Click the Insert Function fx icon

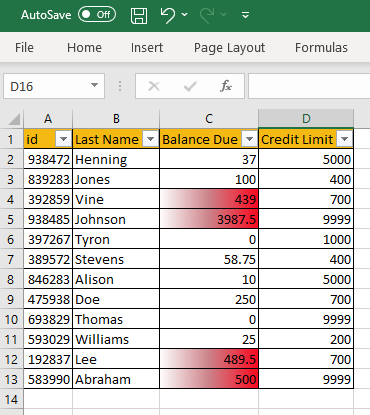(x=226, y=86)
